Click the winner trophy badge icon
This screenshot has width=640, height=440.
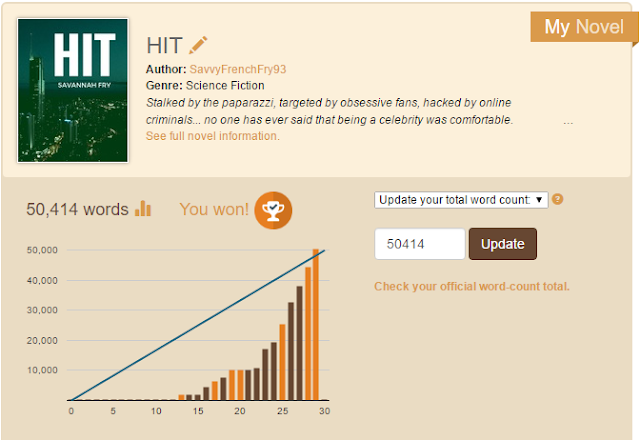[x=273, y=210]
